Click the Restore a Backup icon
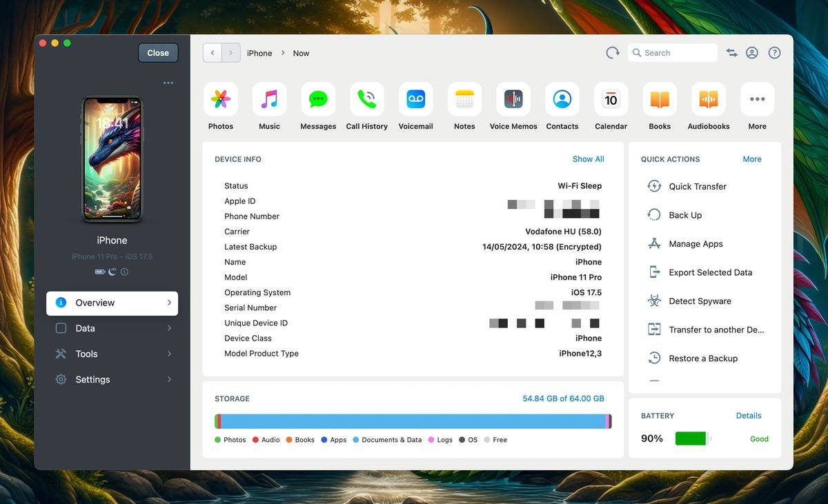 pyautogui.click(x=654, y=358)
